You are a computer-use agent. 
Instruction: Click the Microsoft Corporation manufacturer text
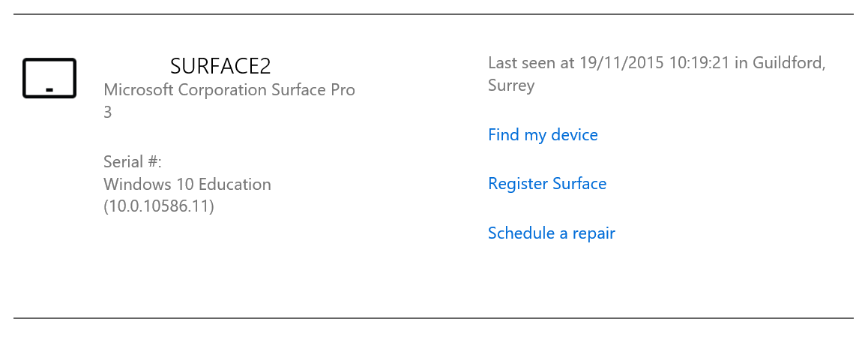185,90
